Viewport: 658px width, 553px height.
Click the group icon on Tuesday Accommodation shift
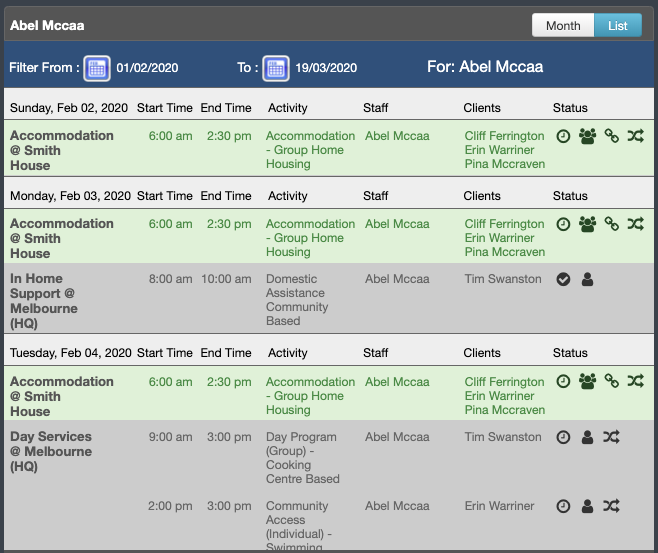click(588, 381)
